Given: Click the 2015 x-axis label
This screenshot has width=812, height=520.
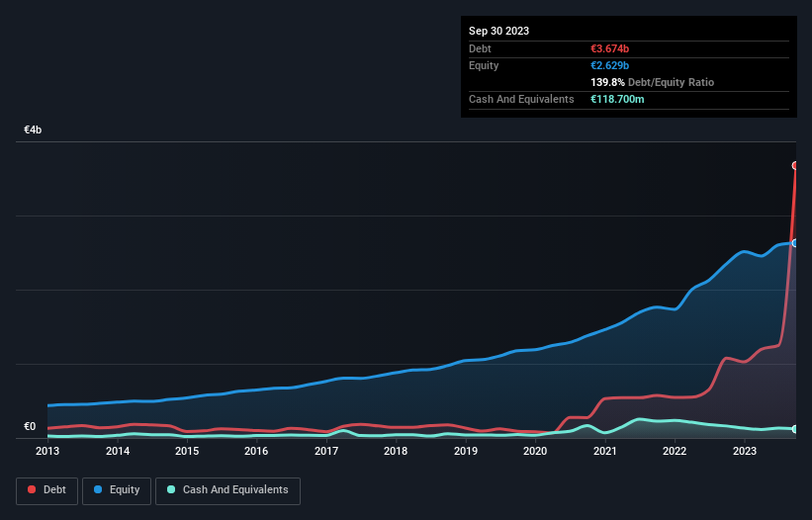Looking at the screenshot, I should click(187, 451).
